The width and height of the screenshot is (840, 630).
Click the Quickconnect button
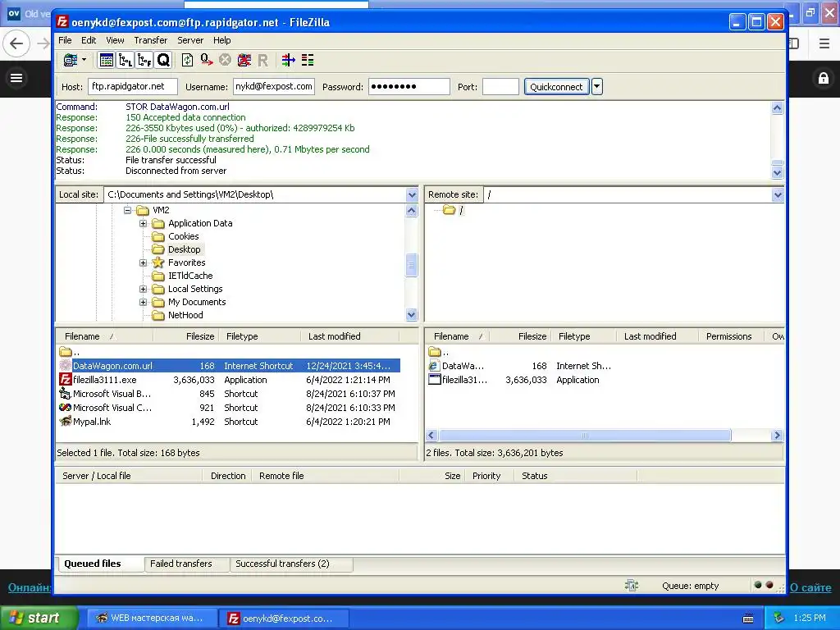point(556,87)
